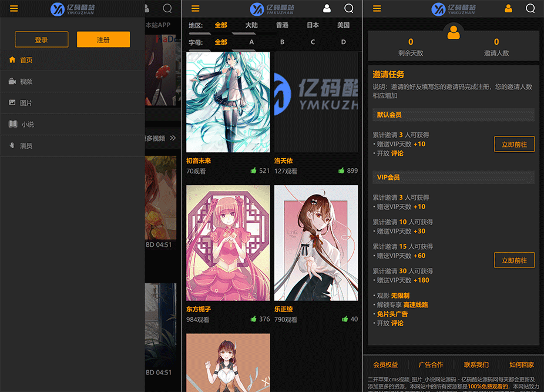Screen dimensions: 544x392
Task: Select letter filter 全部
Action: [x=221, y=42]
